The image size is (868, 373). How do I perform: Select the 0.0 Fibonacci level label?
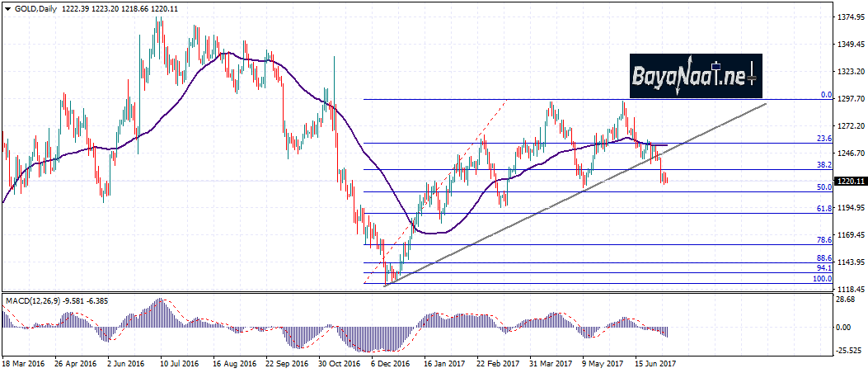coord(826,95)
